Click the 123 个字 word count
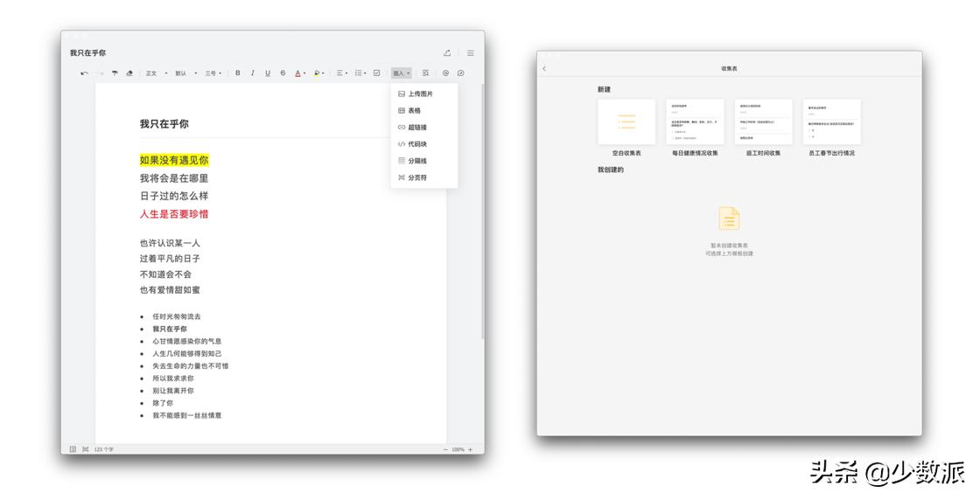Viewport: 980px width, 500px height. pyautogui.click(x=104, y=449)
